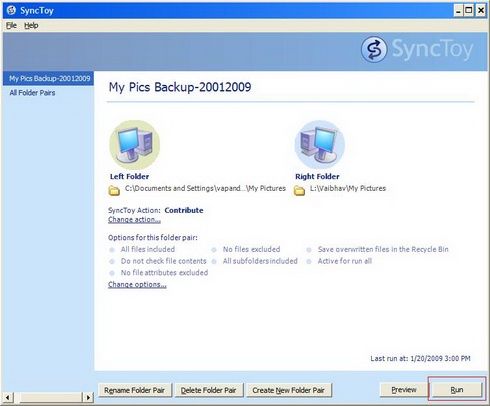Click the right folder path folder icon
490x406 pixels.
299,191
